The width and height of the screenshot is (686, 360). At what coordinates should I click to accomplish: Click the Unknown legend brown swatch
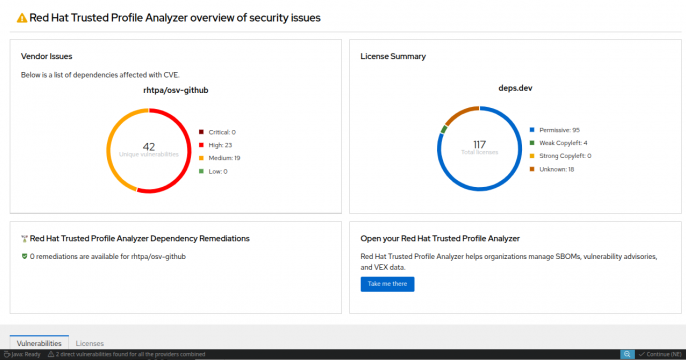pos(532,169)
